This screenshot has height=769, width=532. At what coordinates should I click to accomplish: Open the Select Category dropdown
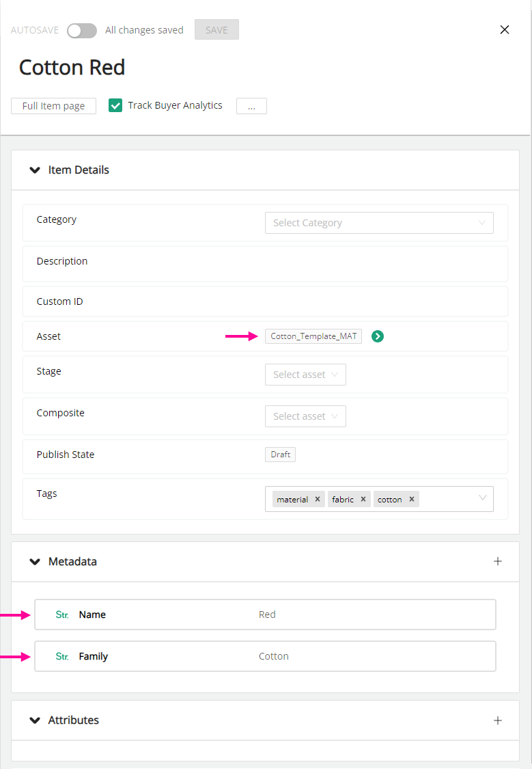(379, 223)
